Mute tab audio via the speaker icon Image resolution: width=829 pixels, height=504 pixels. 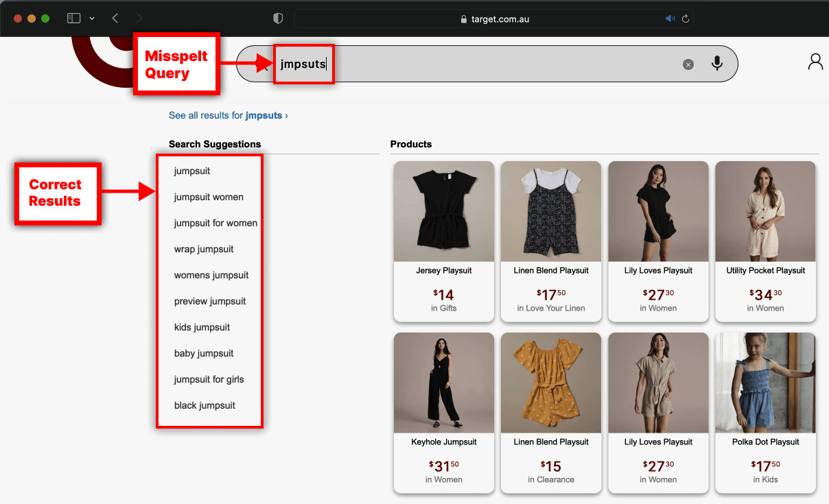point(670,19)
